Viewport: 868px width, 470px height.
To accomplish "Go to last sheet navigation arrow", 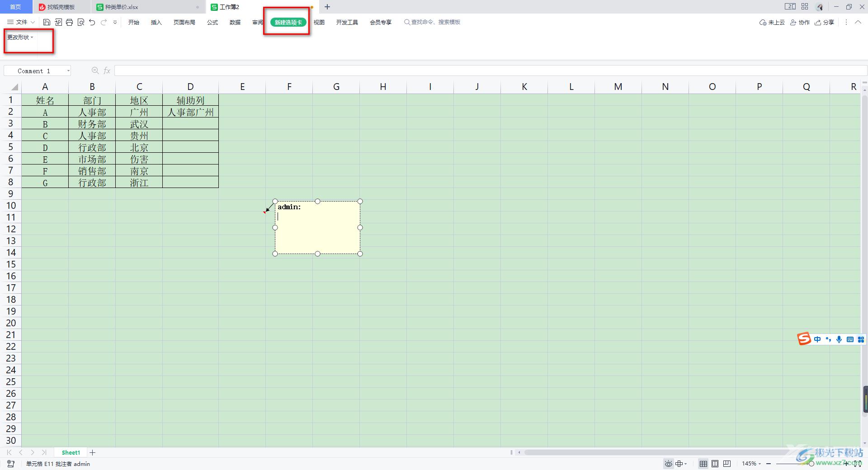I will coord(44,452).
